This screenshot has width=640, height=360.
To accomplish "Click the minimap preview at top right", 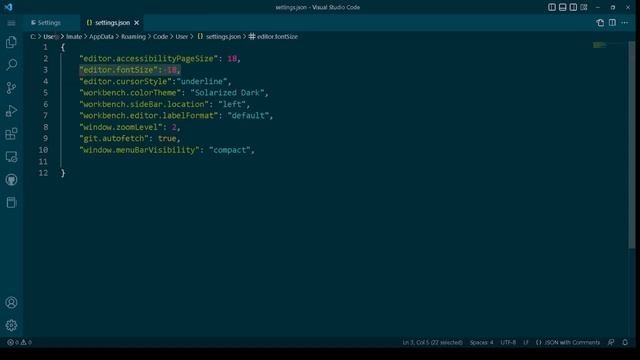I will [600, 45].
